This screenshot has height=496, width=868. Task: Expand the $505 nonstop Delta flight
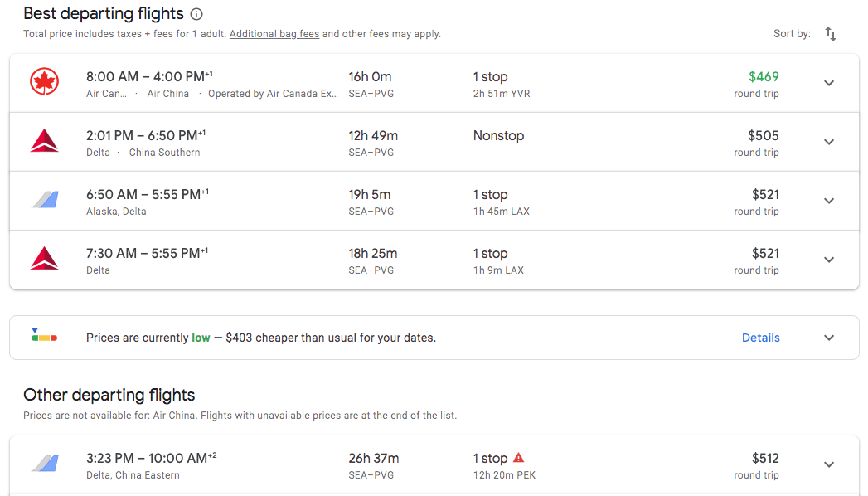point(829,142)
